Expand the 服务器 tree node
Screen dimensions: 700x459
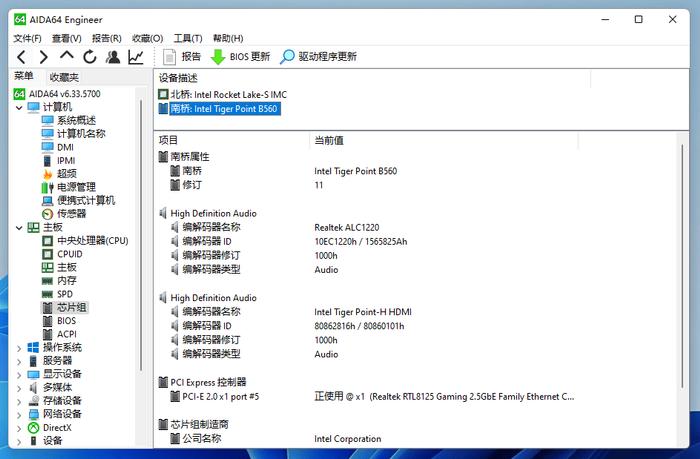tap(19, 361)
